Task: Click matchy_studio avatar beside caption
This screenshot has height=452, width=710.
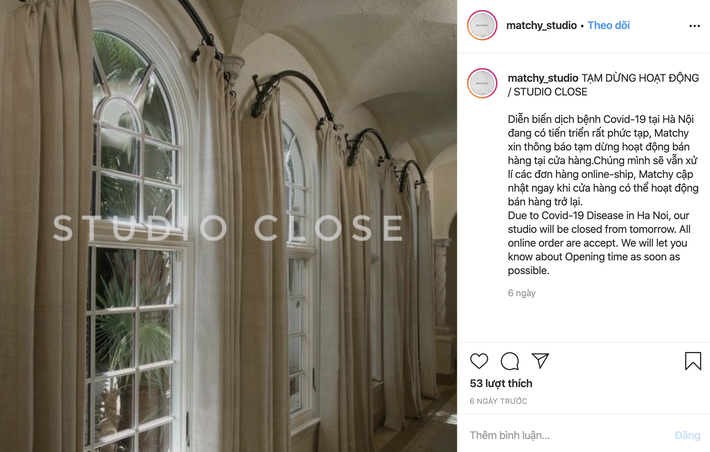Action: pyautogui.click(x=482, y=83)
